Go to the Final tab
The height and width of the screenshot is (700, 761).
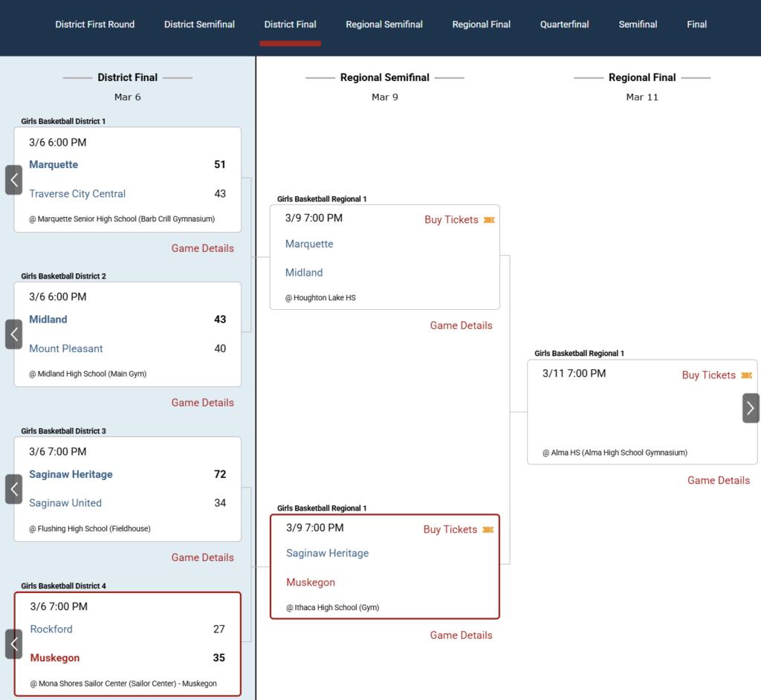click(696, 25)
